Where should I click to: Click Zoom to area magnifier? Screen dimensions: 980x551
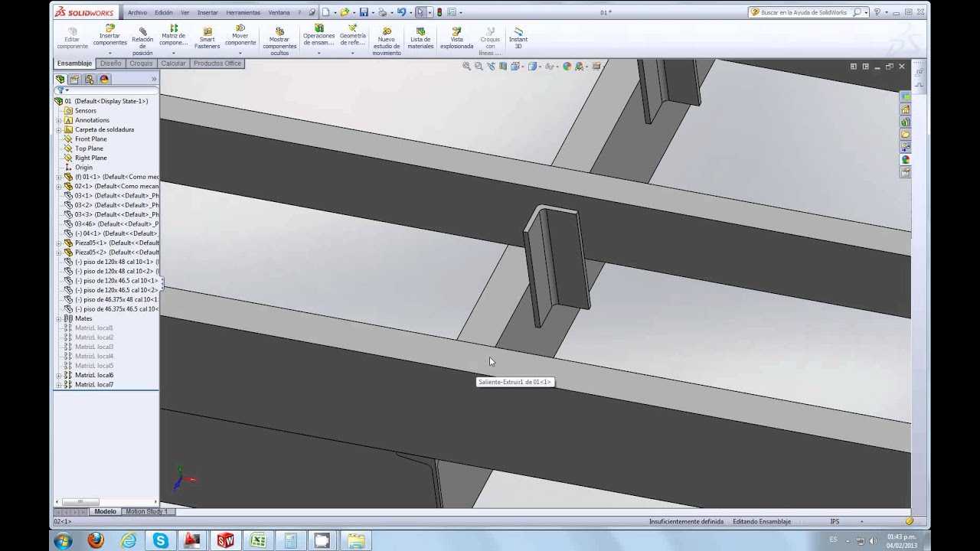click(x=479, y=67)
